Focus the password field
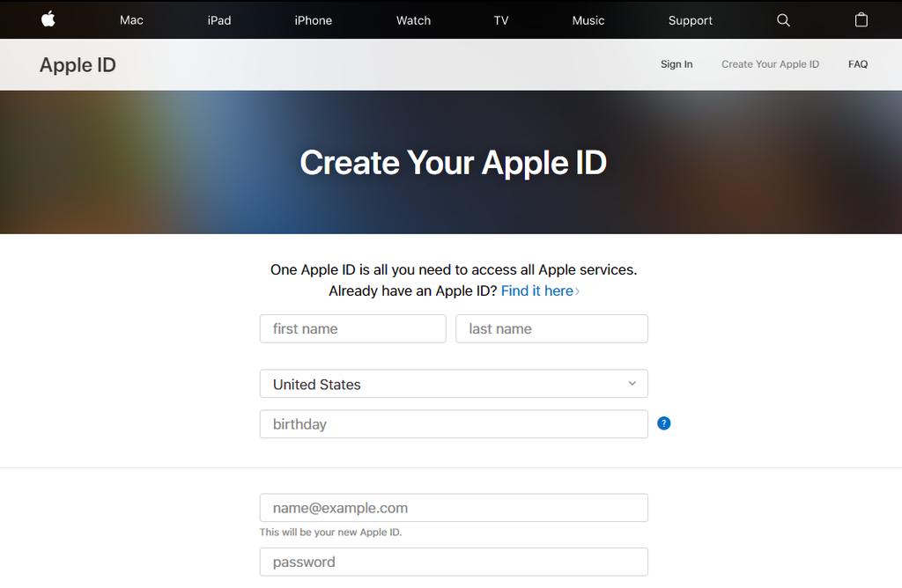 (454, 562)
